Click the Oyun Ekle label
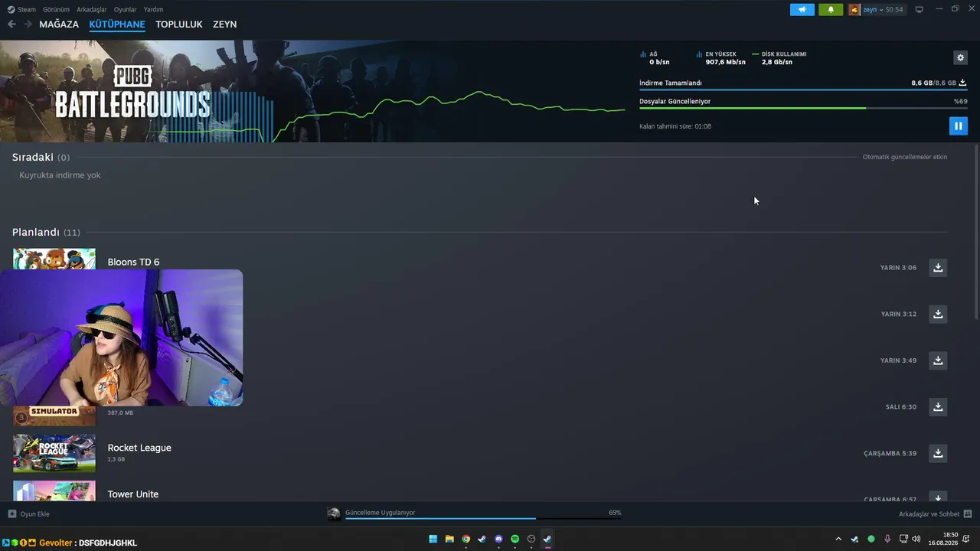Image resolution: width=980 pixels, height=551 pixels. (x=35, y=514)
